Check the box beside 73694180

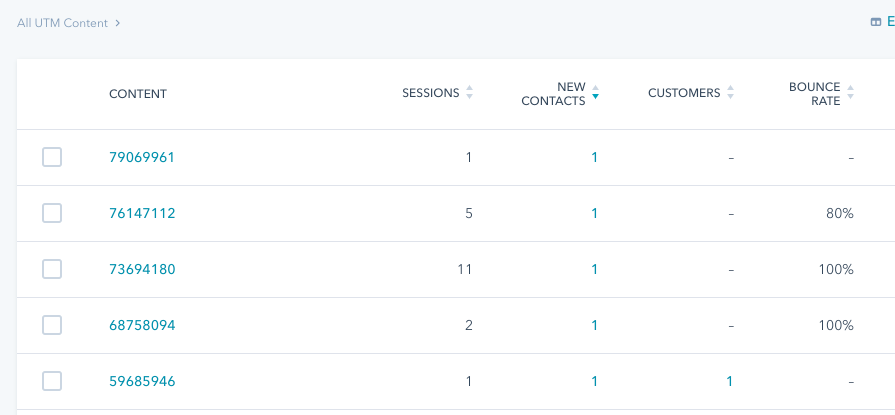pos(52,269)
